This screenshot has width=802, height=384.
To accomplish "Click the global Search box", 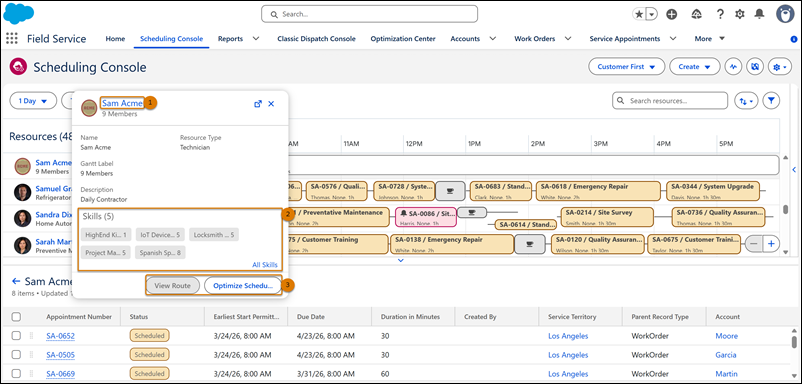I will pyautogui.click(x=369, y=14).
